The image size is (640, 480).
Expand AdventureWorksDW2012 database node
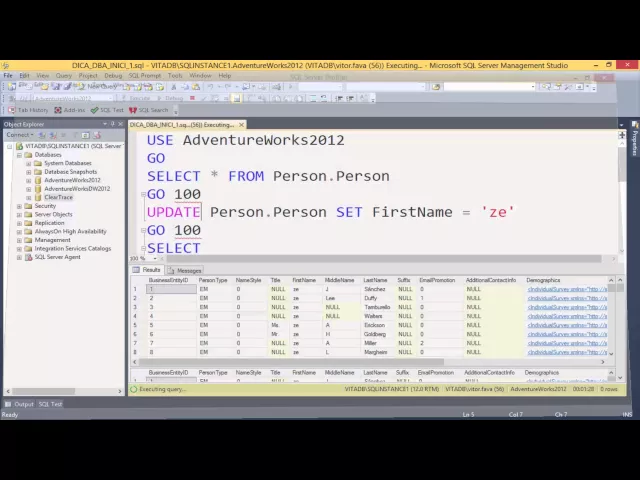pyautogui.click(x=29, y=189)
